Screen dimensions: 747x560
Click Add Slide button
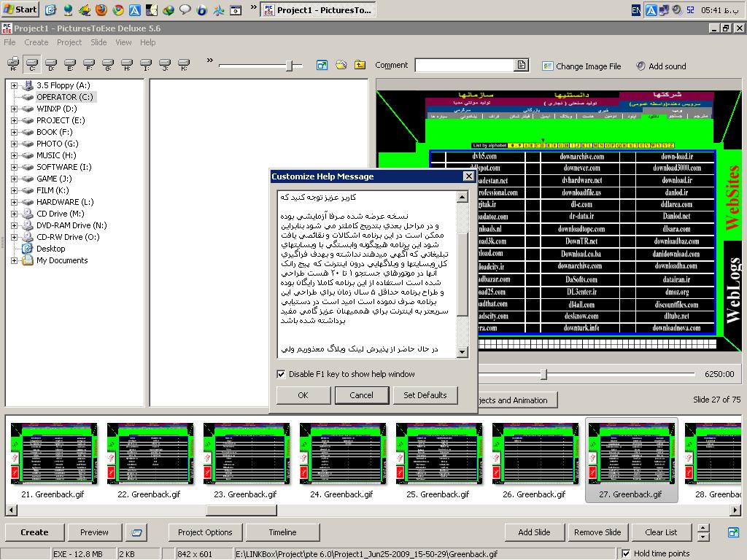point(535,532)
